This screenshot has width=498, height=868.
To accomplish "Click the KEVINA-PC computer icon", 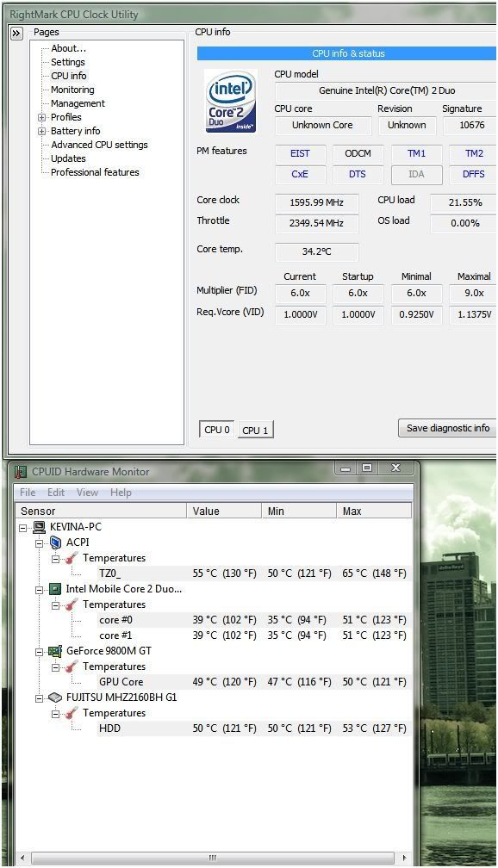I will (39, 527).
